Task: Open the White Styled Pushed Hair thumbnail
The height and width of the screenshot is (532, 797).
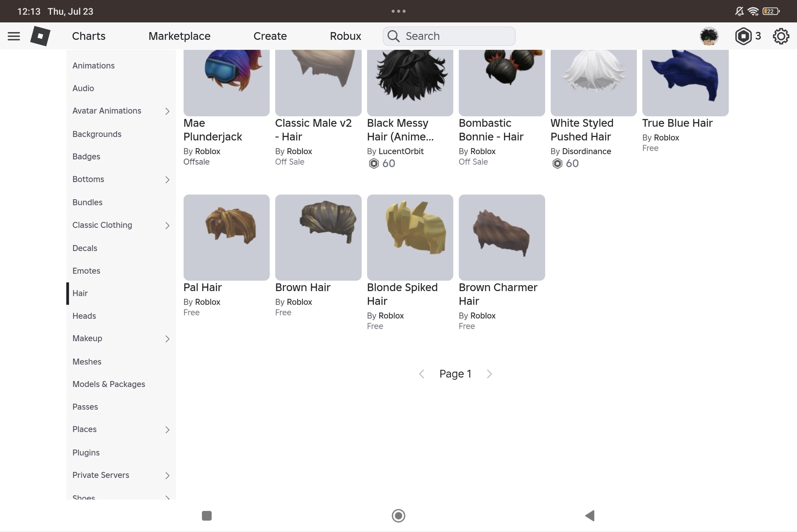Action: [594, 83]
